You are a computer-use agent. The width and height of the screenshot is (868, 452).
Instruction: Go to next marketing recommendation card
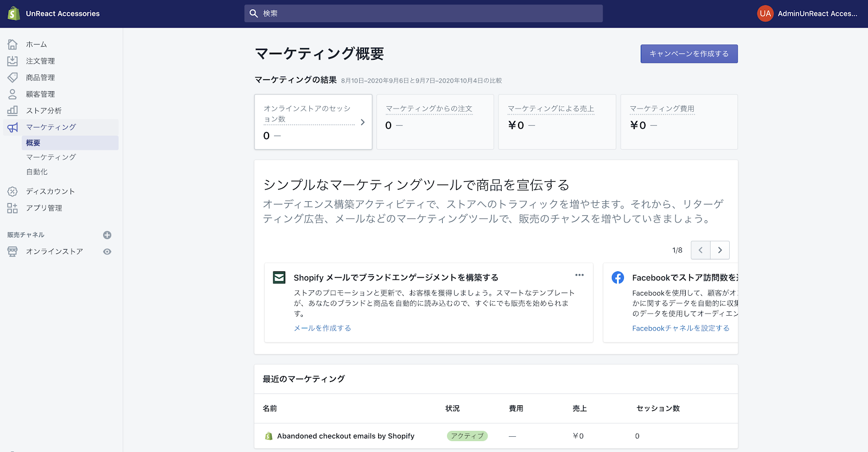(x=720, y=250)
